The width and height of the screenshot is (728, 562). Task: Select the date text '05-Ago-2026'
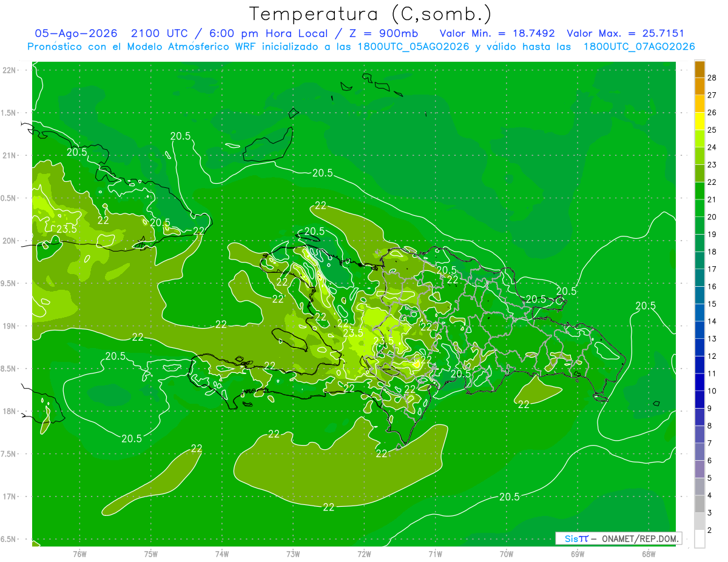click(x=76, y=33)
